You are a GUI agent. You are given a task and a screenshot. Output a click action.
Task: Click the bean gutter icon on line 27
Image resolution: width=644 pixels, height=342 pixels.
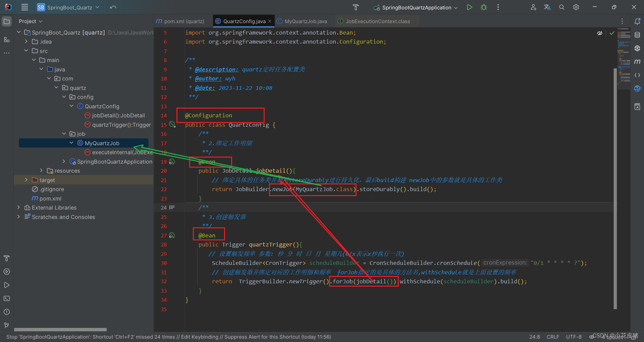tap(172, 235)
